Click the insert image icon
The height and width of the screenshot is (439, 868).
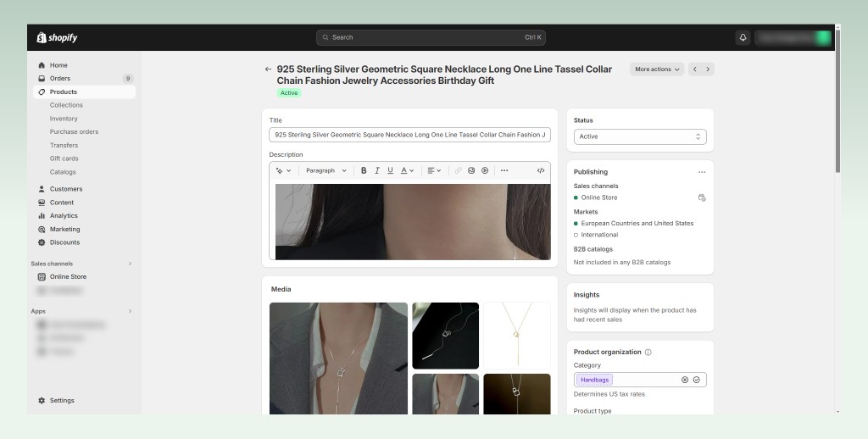point(471,170)
